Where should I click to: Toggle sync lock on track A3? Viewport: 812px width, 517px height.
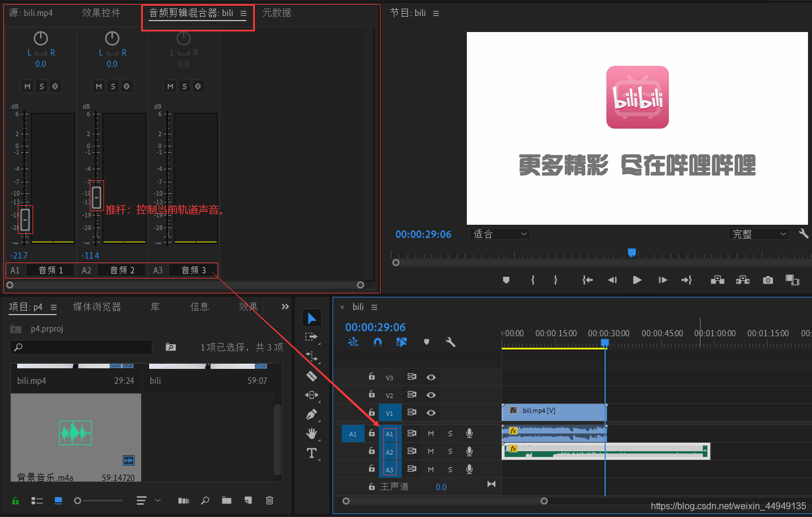[x=411, y=469]
